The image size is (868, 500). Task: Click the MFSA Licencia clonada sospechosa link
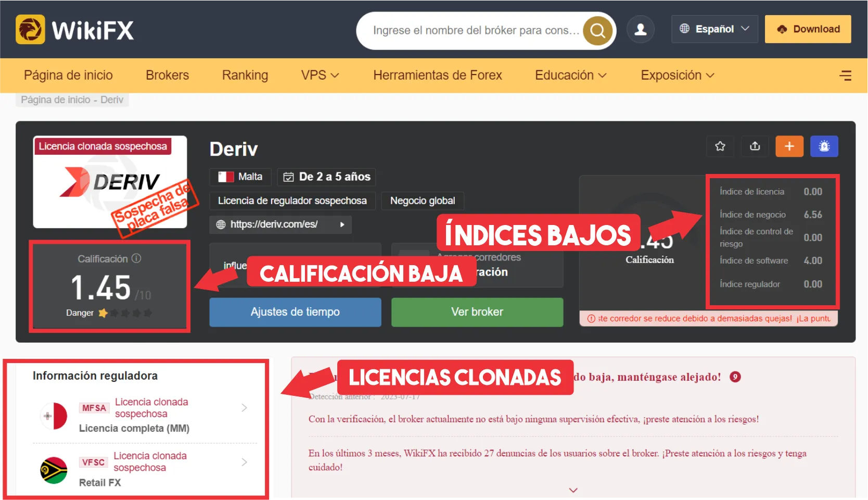coord(151,408)
